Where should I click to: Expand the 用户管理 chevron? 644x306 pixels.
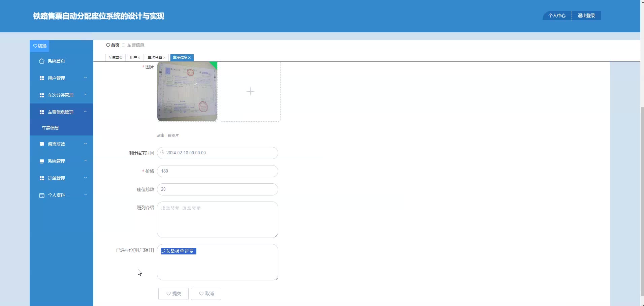pyautogui.click(x=86, y=78)
